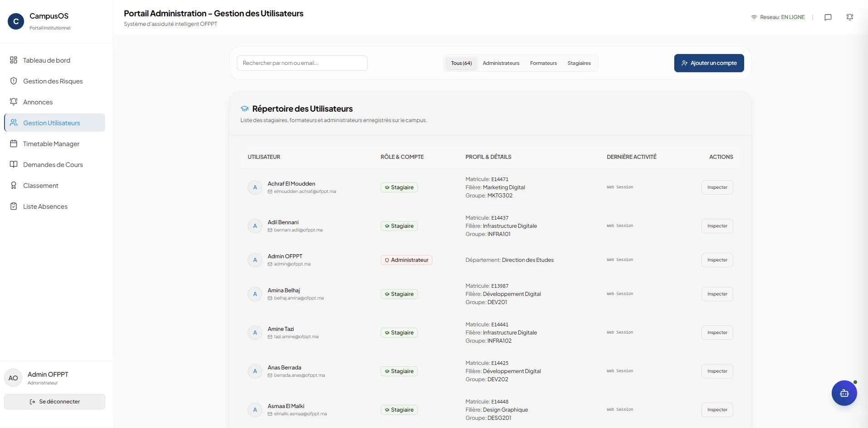Click the Répertoire des Utilisateurs heading icon

(245, 109)
